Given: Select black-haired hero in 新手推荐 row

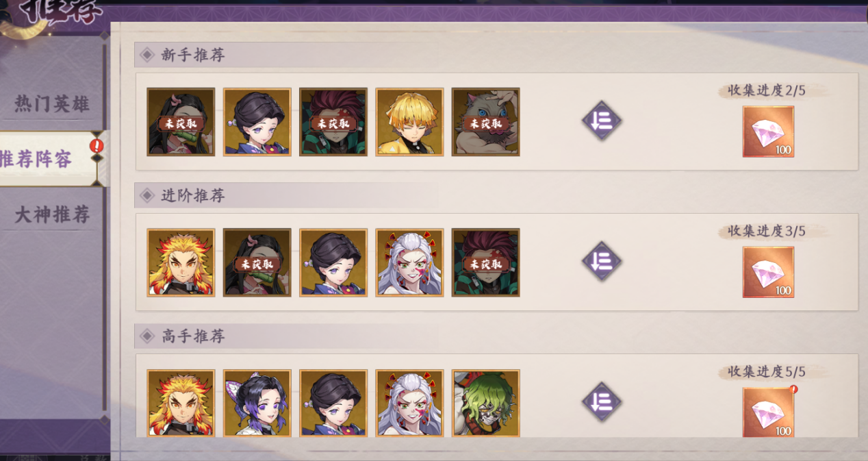Looking at the screenshot, I should (257, 121).
